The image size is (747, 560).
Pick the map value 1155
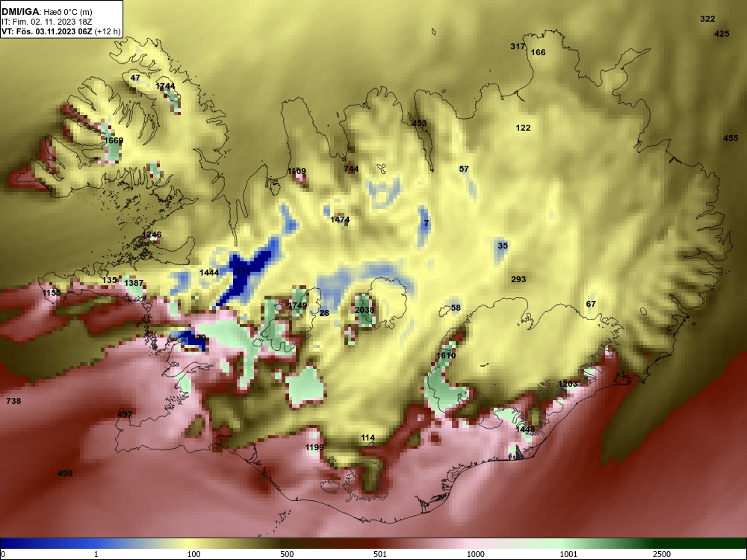52,293
